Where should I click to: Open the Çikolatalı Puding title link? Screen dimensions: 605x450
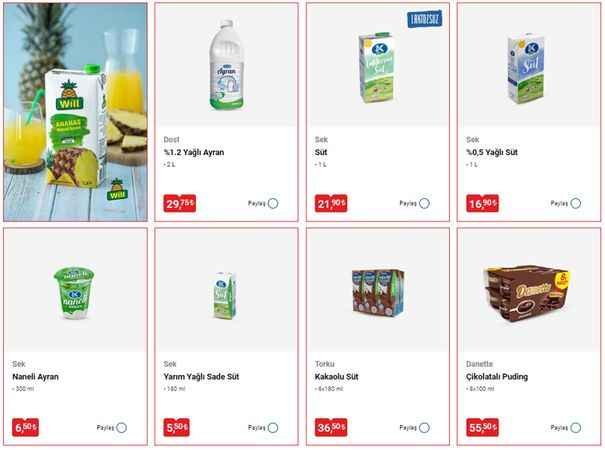click(497, 377)
